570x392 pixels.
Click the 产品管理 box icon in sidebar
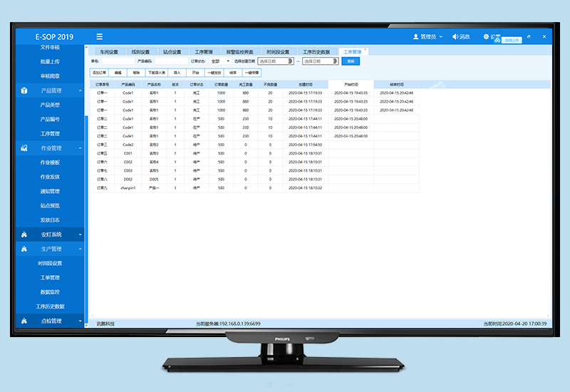click(24, 91)
